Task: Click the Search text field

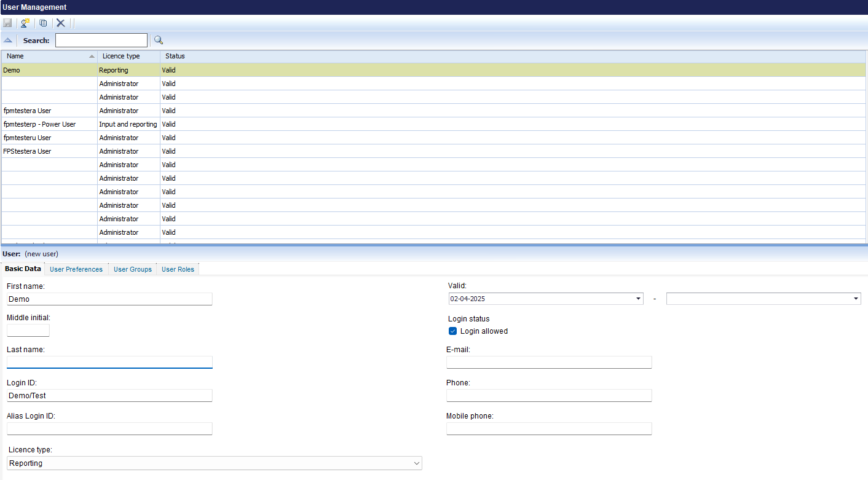Action: tap(101, 41)
